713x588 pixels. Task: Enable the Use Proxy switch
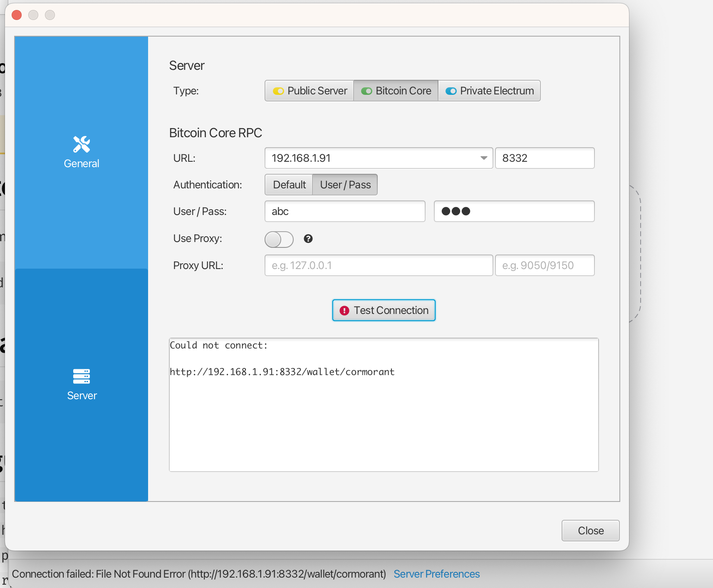pyautogui.click(x=279, y=239)
